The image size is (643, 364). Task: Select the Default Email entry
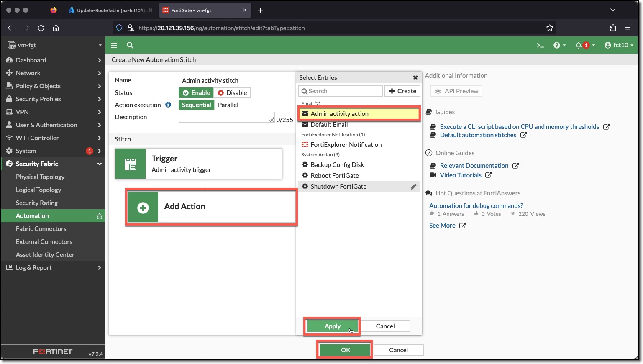tap(359, 125)
